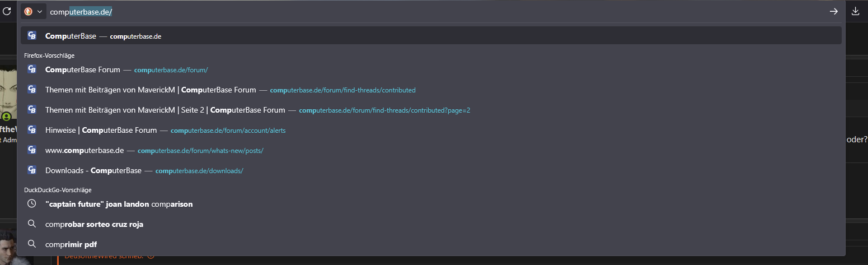
Task: Click URL computerbase.de/forum/account/alerts
Action: coord(228,131)
